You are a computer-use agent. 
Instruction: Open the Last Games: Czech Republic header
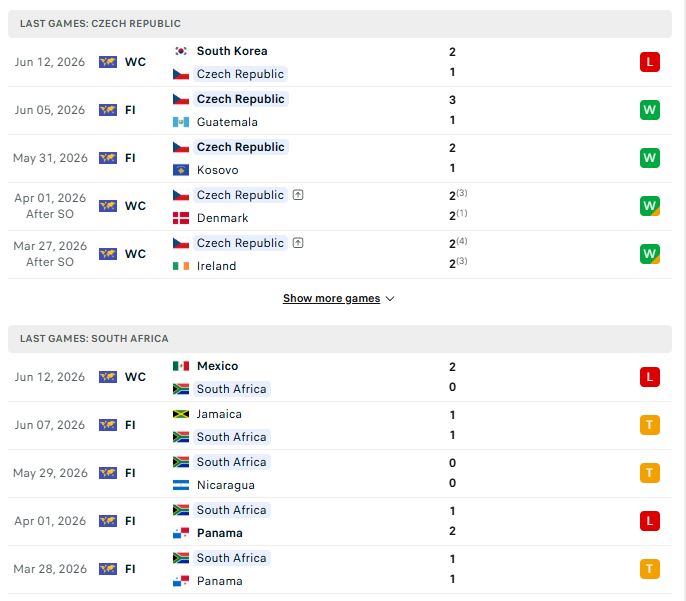pos(340,24)
